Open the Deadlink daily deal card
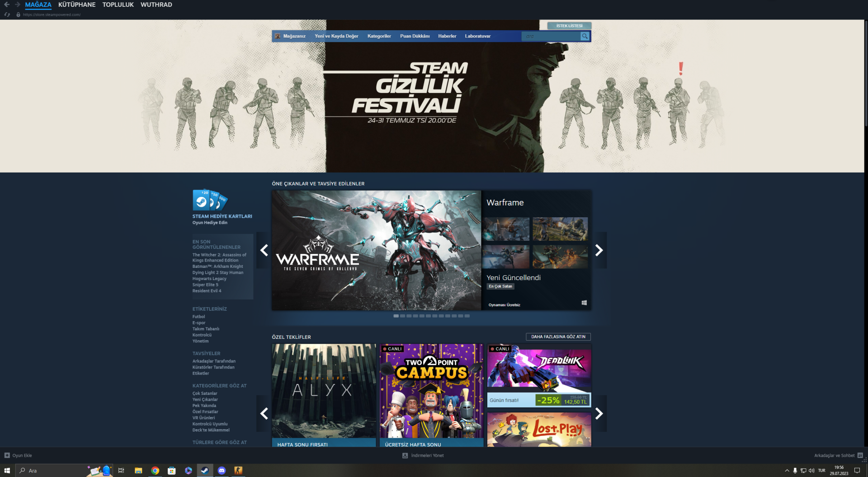Image resolution: width=868 pixels, height=477 pixels. coord(539,375)
